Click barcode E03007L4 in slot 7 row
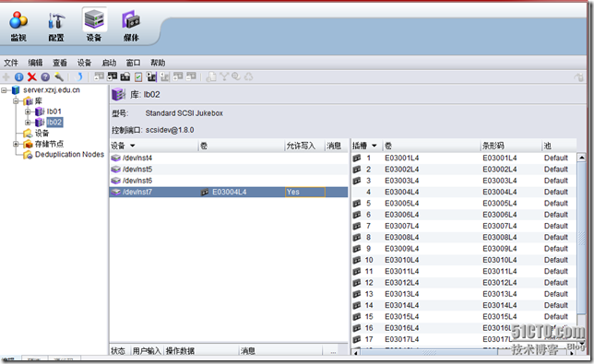594x364 pixels. [500, 227]
